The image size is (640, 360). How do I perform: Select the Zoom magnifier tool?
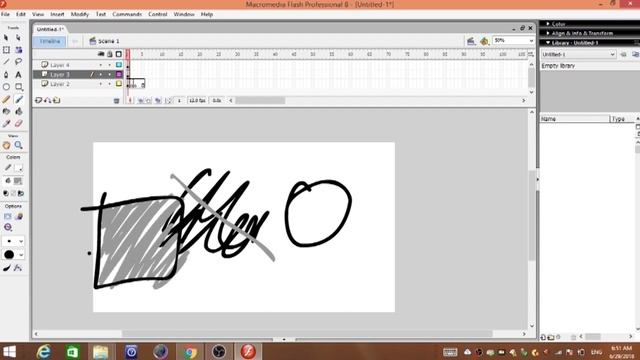(x=19, y=145)
